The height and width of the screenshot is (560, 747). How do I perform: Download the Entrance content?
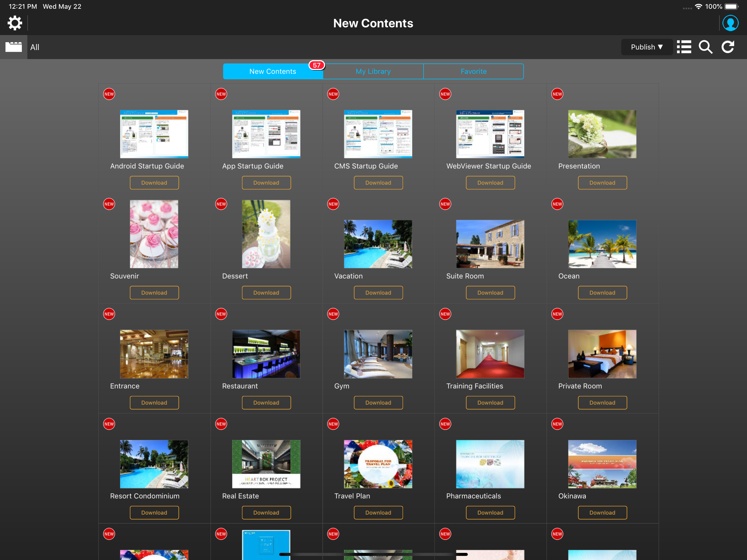coord(154,402)
